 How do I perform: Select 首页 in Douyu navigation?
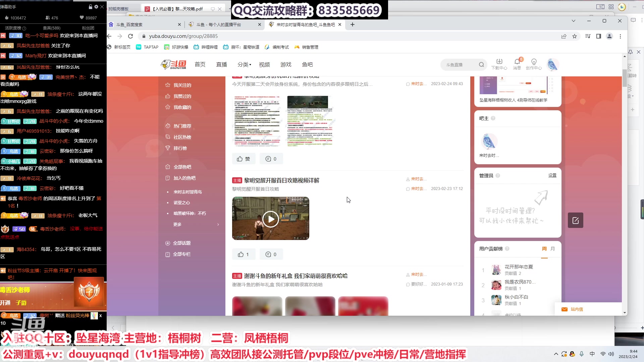click(x=200, y=64)
